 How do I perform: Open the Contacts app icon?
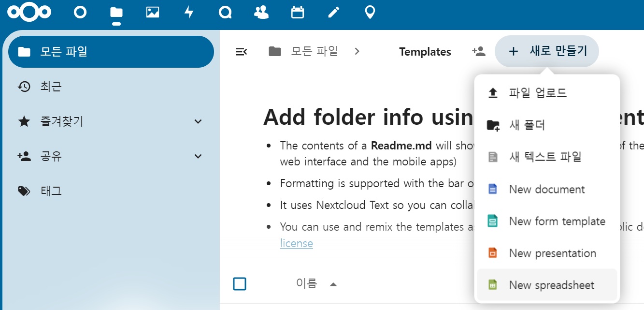tap(261, 13)
